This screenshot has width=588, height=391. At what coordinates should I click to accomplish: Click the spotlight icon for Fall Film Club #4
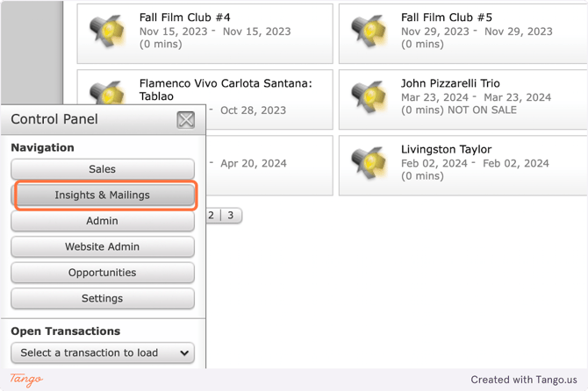click(107, 31)
